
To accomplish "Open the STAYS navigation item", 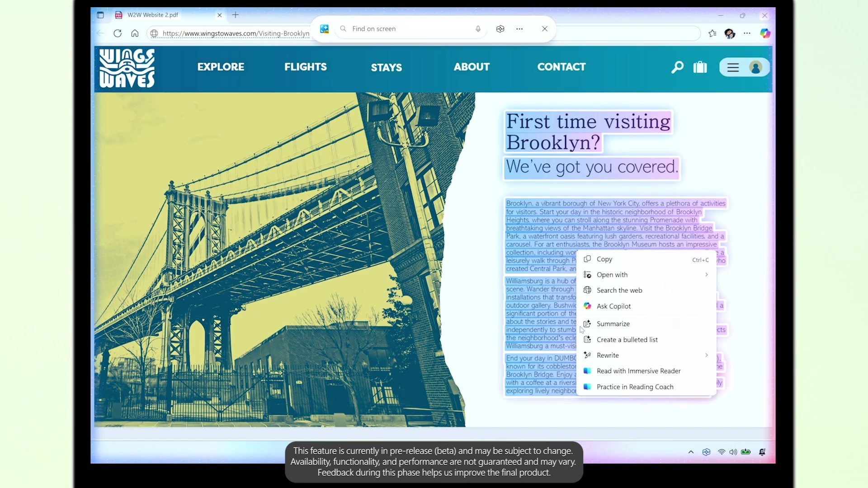I will (387, 67).
